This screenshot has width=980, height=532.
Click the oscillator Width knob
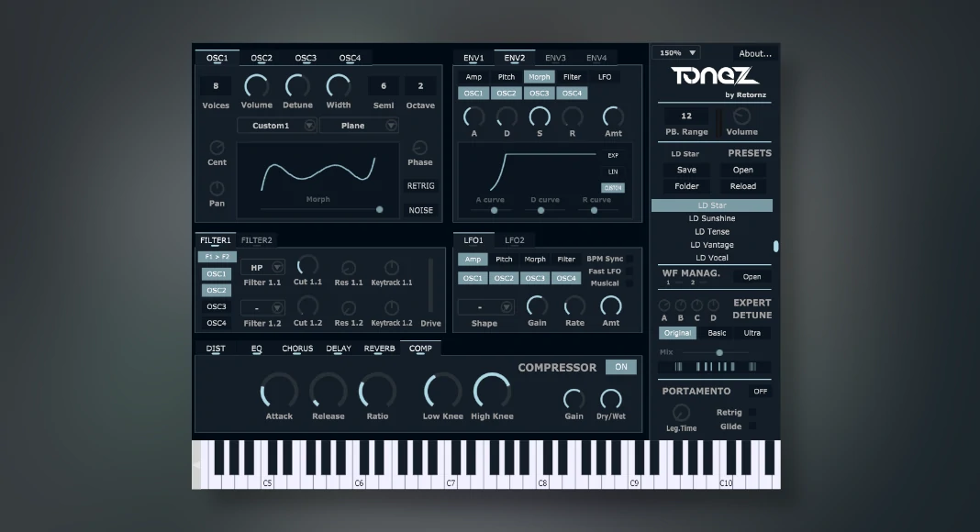tap(339, 86)
